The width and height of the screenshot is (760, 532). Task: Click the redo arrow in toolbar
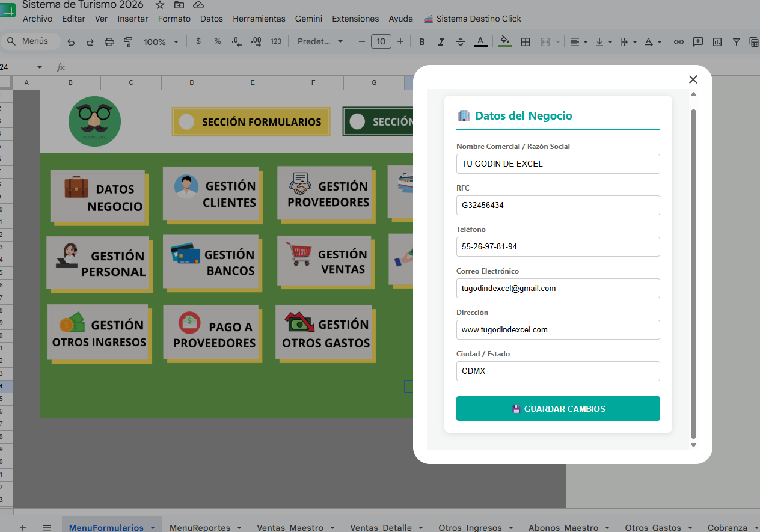[x=90, y=42]
